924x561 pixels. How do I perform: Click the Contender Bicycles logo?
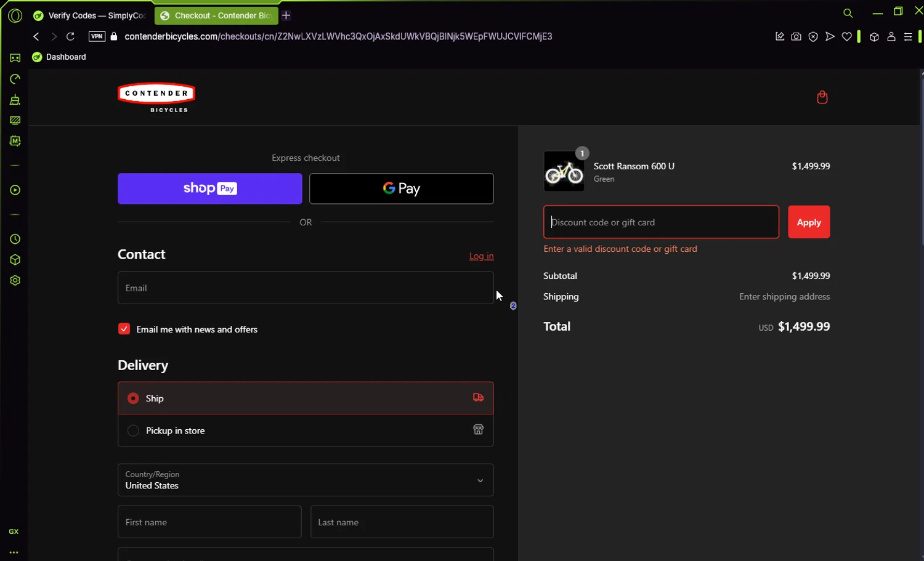click(156, 97)
